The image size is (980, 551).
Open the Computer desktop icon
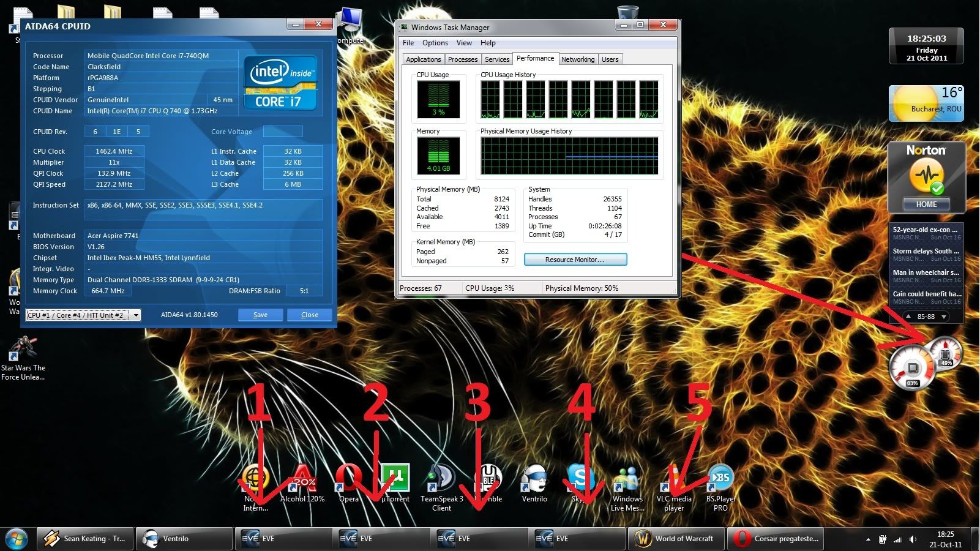pos(351,26)
